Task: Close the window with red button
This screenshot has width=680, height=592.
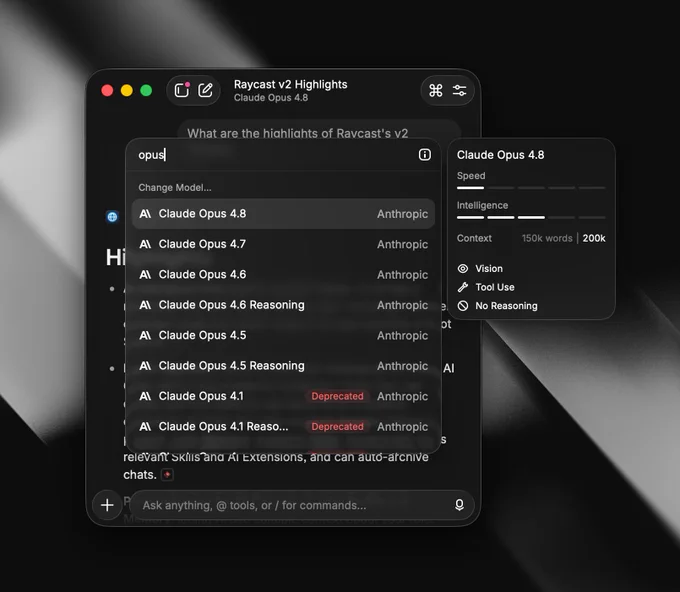Action: 107,90
